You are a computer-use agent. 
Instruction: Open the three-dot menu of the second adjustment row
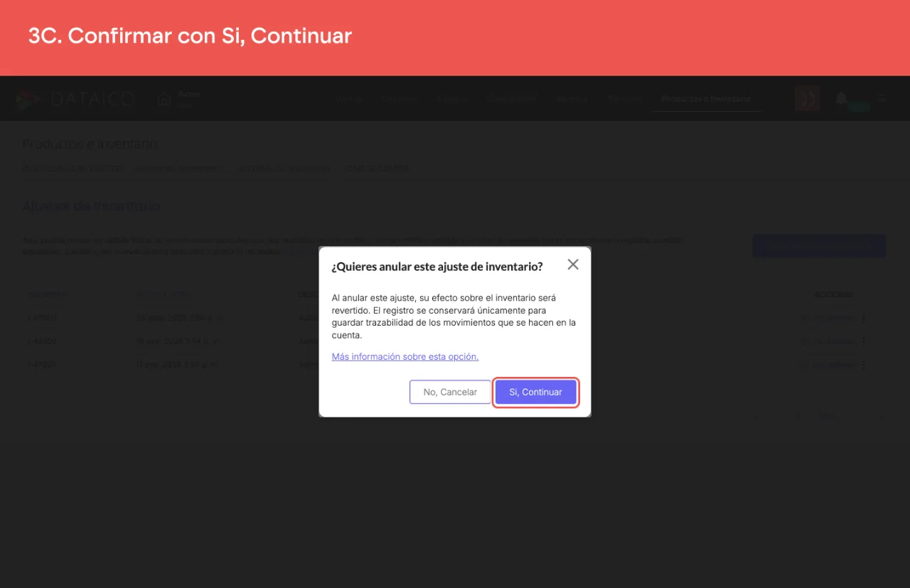[864, 341]
